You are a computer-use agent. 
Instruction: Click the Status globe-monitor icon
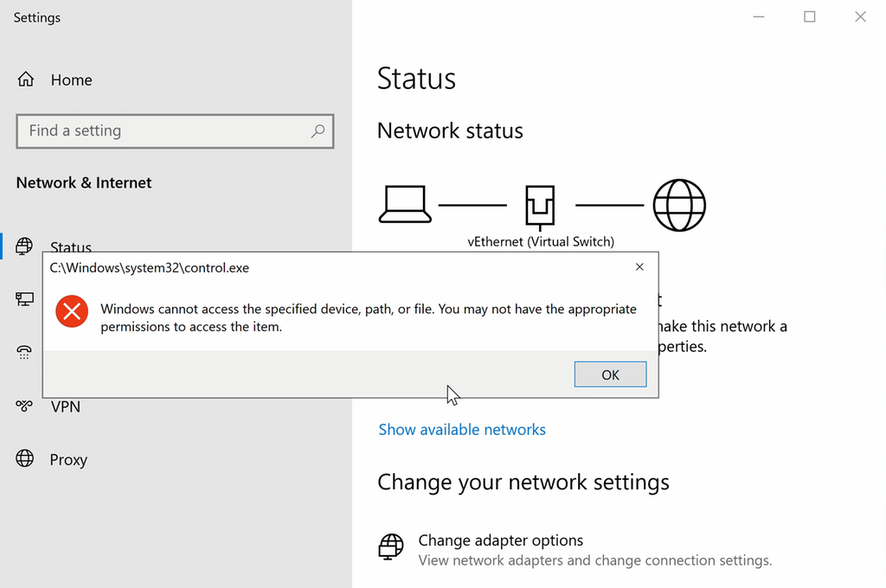point(24,246)
